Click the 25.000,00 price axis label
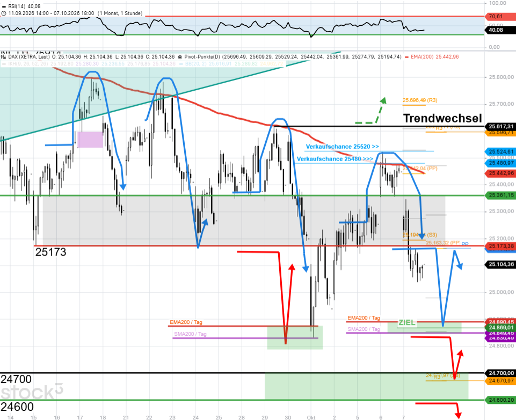This screenshot has height=420, width=516. 501,292
